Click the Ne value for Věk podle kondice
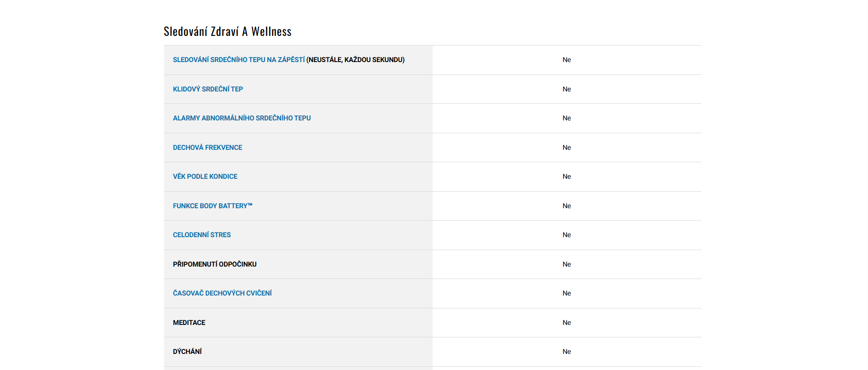The height and width of the screenshot is (370, 868). 567,176
